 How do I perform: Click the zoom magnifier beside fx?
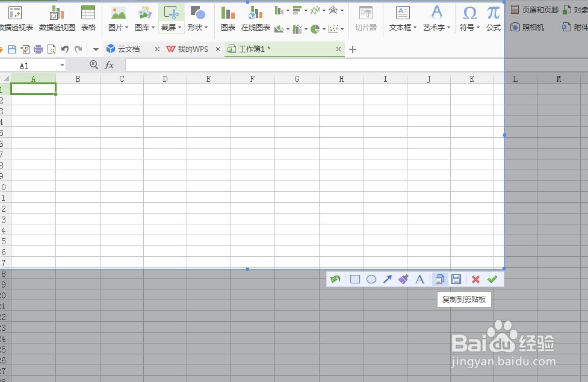(x=94, y=65)
